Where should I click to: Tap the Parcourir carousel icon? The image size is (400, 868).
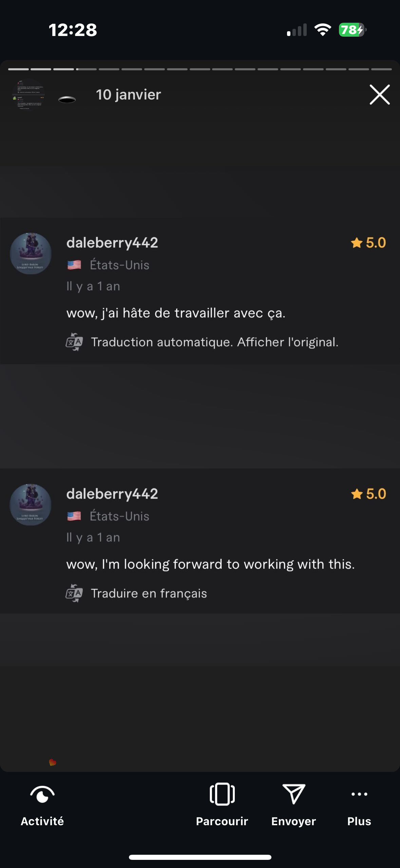222,794
